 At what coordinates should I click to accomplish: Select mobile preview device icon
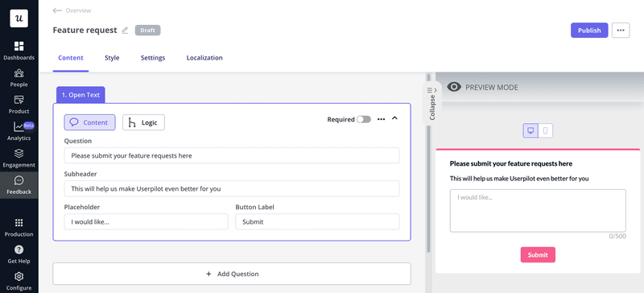[546, 130]
